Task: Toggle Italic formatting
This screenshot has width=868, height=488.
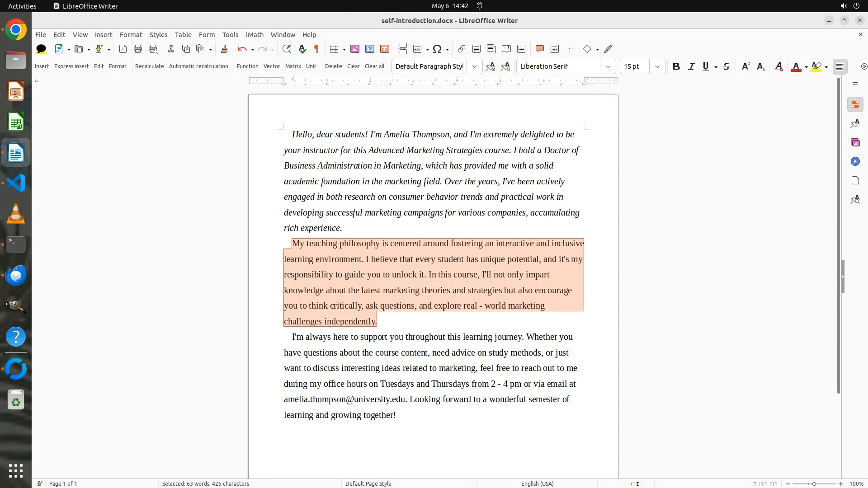Action: tap(691, 66)
